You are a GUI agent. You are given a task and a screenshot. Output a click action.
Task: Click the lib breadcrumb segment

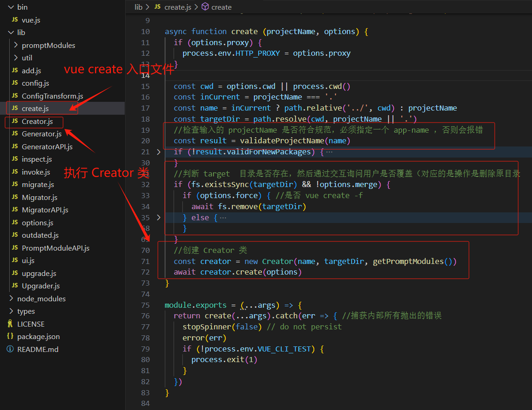[139, 7]
